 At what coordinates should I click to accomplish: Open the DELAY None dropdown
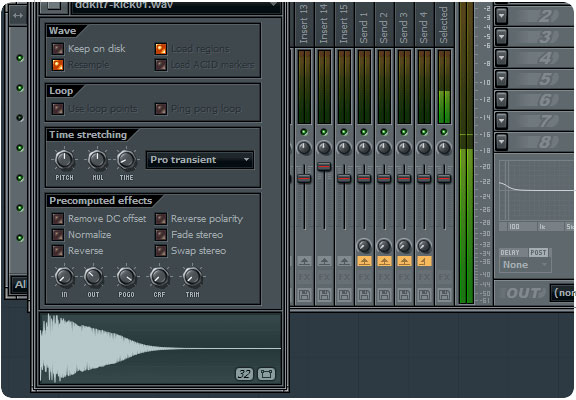[x=525, y=265]
